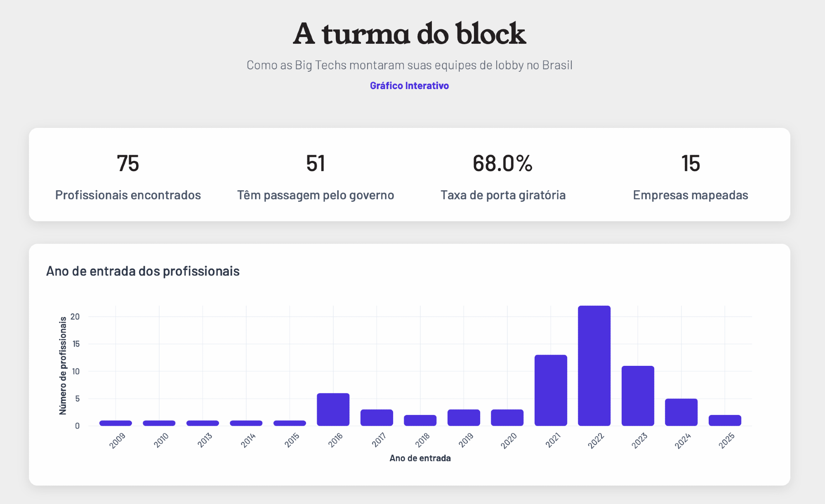Click the 2020 bar
Viewport: 825px width, 504px height.
coord(507,417)
